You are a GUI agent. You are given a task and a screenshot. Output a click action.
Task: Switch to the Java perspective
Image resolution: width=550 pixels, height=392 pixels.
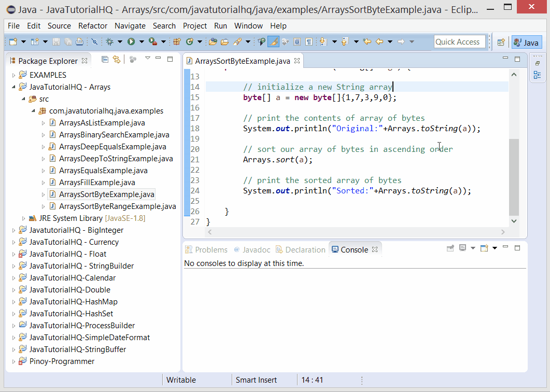coord(527,41)
